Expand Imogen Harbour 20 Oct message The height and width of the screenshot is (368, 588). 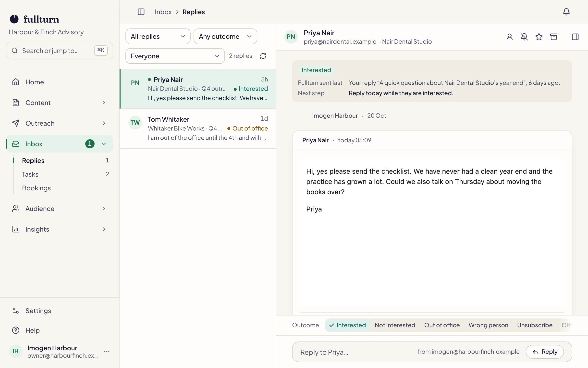[x=349, y=116]
